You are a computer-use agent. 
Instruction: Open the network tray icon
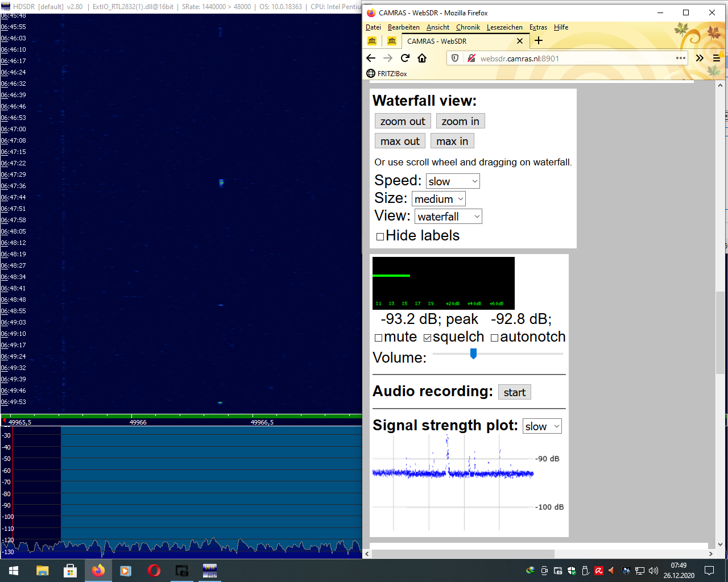tap(640, 571)
